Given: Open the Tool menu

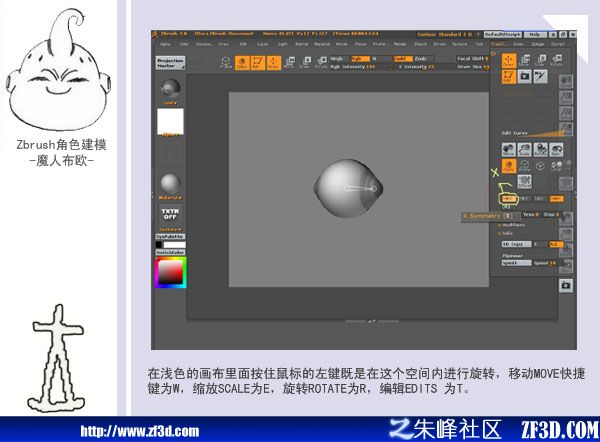Looking at the screenshot, I should pos(479,44).
